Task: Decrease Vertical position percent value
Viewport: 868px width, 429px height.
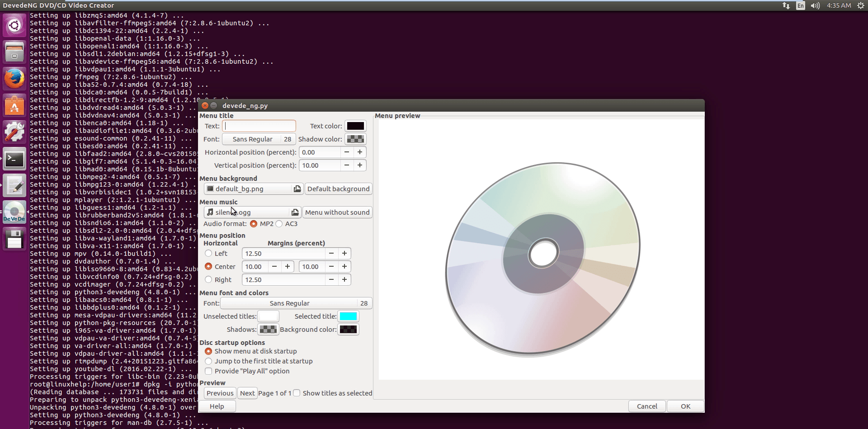Action: click(347, 165)
